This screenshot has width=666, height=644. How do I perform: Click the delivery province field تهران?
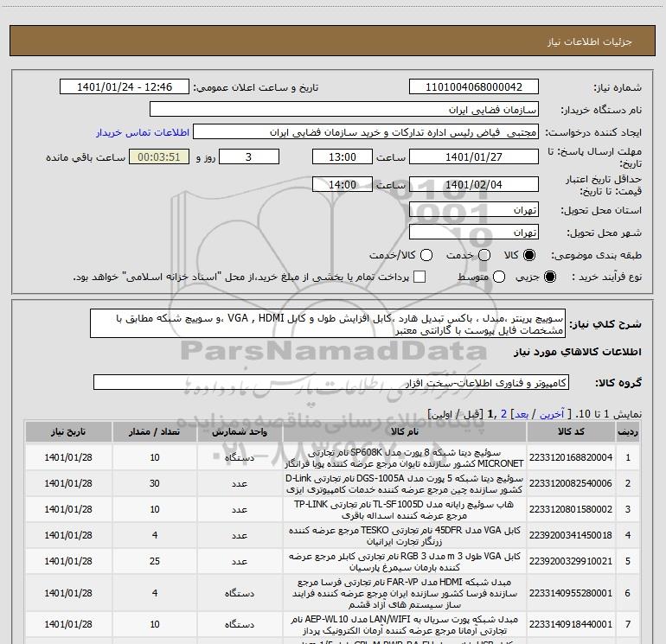[x=474, y=210]
